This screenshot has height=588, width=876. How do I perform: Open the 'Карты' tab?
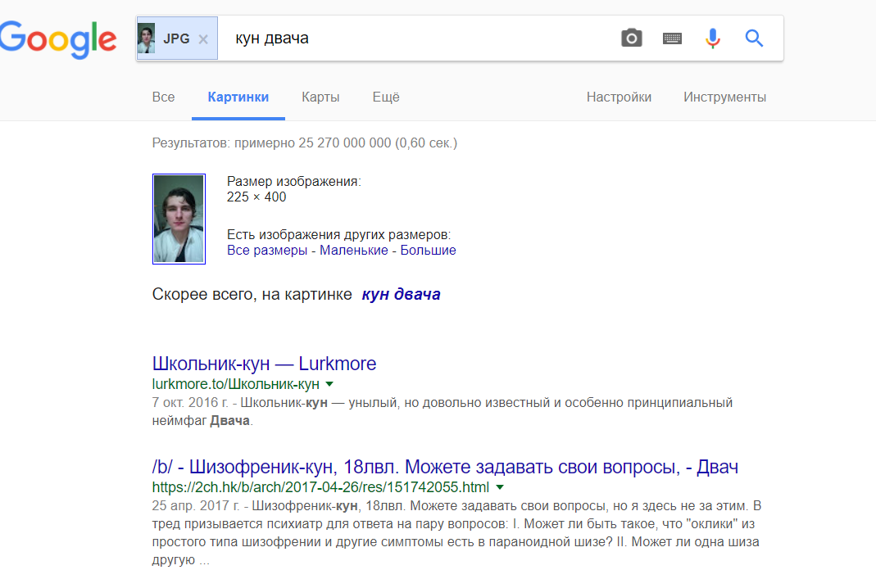pos(320,97)
